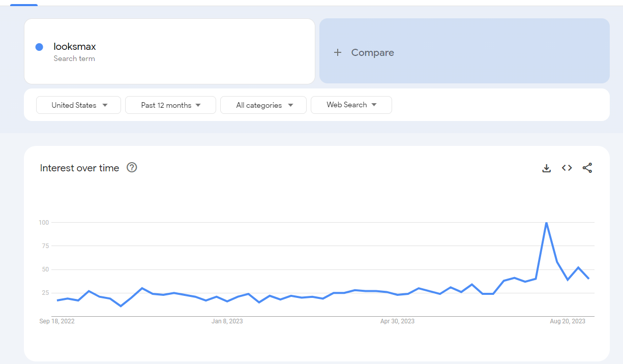Add a comparison term with Compare
623x364 pixels.
pos(464,51)
